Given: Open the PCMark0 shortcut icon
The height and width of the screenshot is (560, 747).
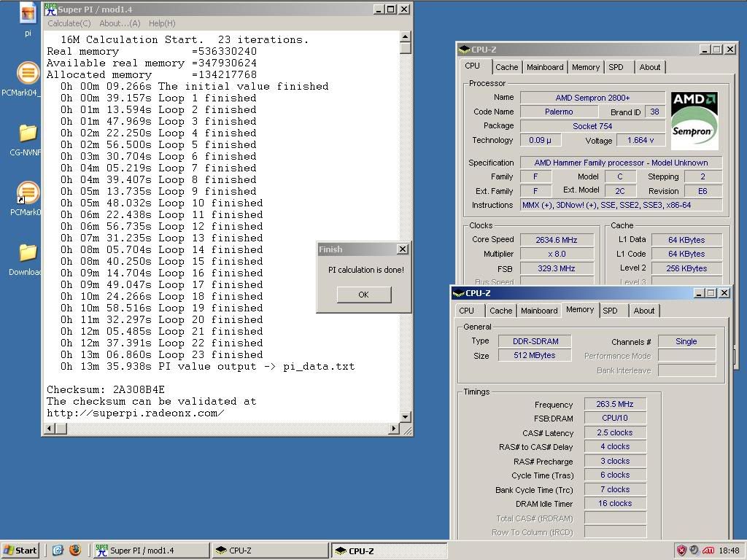Looking at the screenshot, I should tap(28, 192).
